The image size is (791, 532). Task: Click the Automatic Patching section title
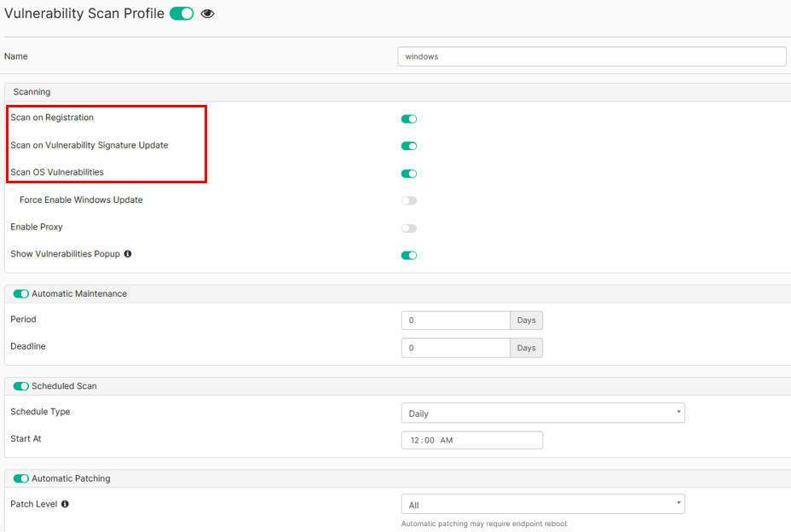point(71,478)
